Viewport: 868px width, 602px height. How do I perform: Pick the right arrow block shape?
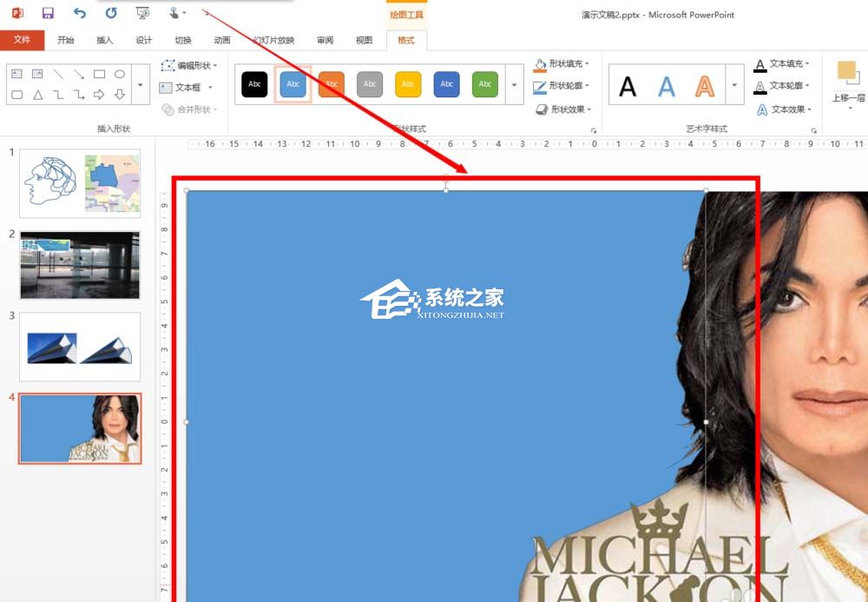(99, 95)
